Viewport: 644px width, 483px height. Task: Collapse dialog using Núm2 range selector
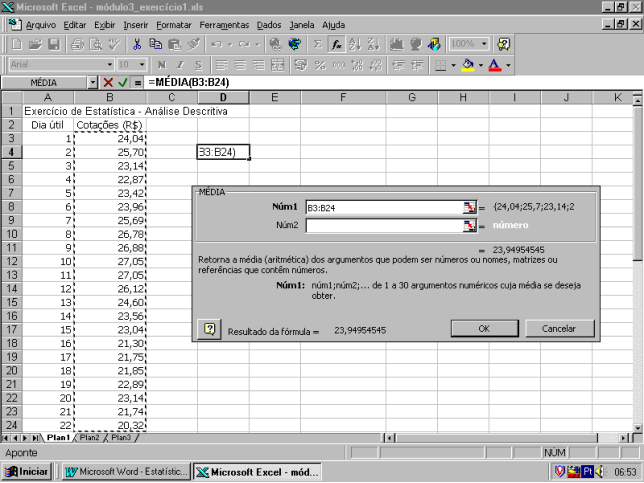point(470,226)
